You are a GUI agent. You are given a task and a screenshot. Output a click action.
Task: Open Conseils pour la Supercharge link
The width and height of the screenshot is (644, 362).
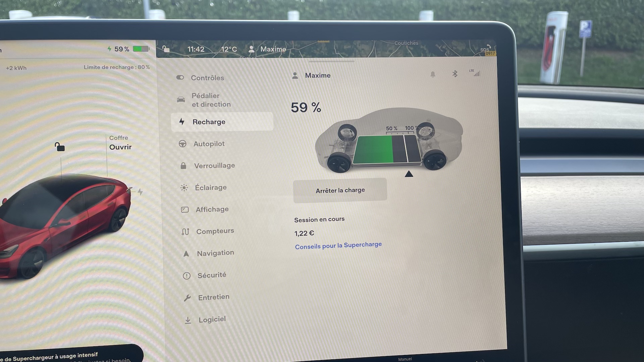click(338, 244)
